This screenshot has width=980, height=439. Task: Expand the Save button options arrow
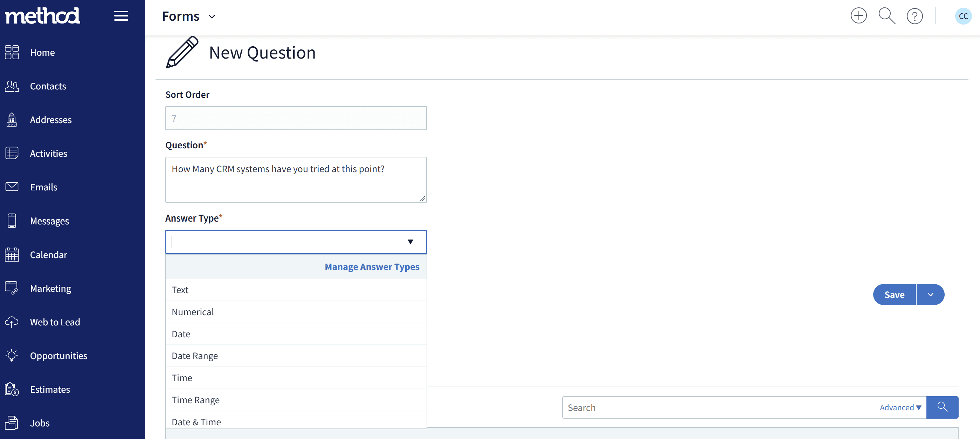[x=931, y=295]
